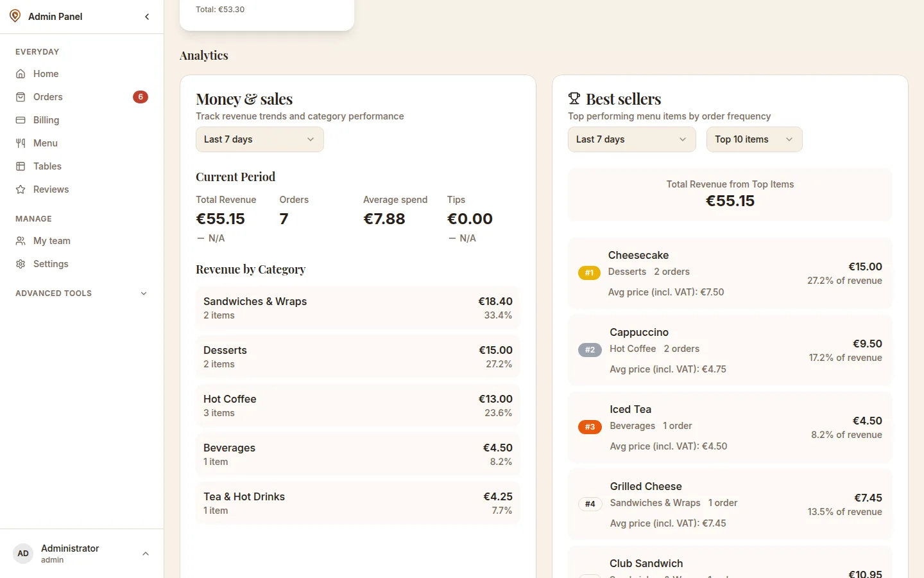Click the Billing card icon
The height and width of the screenshot is (578, 924).
[x=21, y=120]
